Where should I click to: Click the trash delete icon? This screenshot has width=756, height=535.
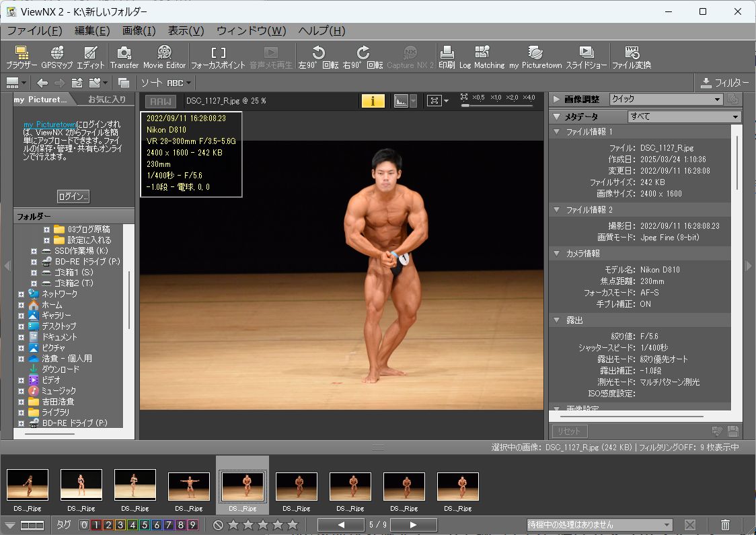pyautogui.click(x=725, y=524)
